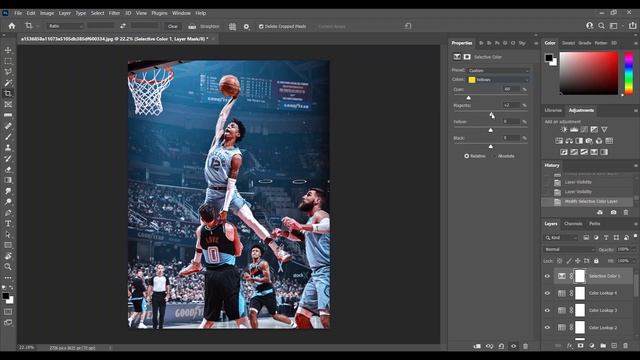Click the Magenta slider handle
The height and width of the screenshot is (360, 640).
click(491, 115)
